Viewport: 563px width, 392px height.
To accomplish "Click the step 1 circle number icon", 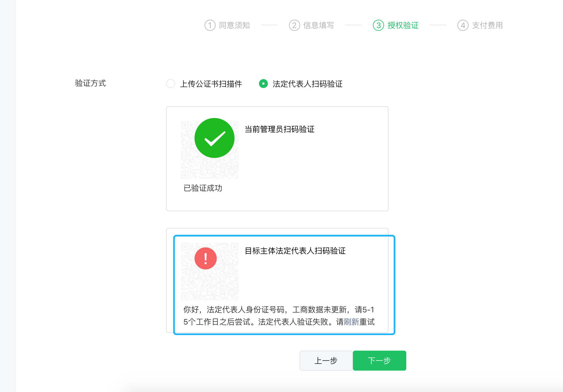I will [x=210, y=25].
